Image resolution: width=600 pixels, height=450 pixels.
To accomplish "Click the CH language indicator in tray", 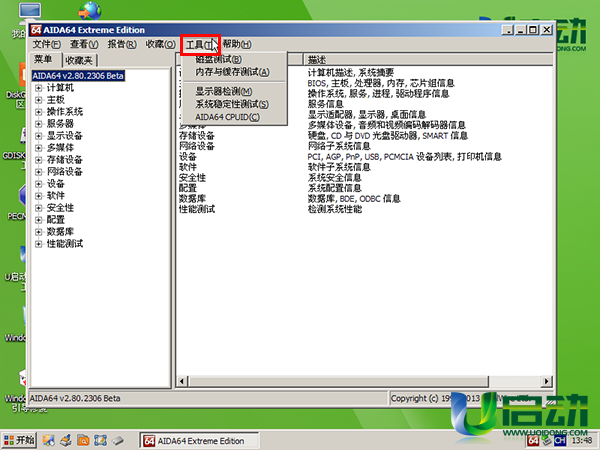I will coord(560,440).
